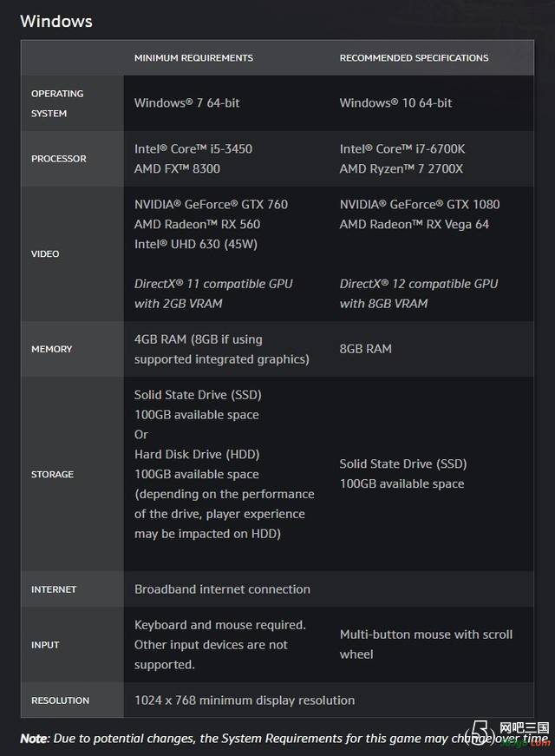Click the Windows 7 64-bit cell
The height and width of the screenshot is (756, 555).
tap(187, 102)
